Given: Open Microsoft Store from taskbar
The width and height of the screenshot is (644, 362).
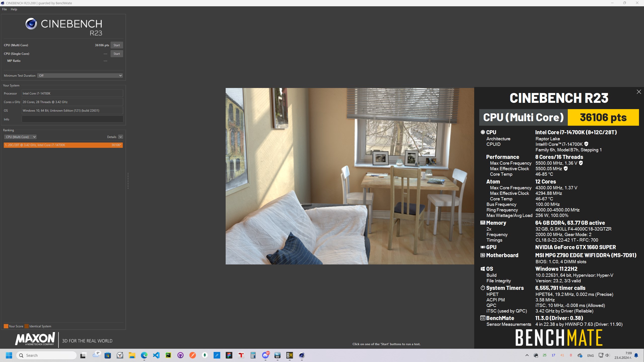Looking at the screenshot, I should pyautogui.click(x=108, y=355).
